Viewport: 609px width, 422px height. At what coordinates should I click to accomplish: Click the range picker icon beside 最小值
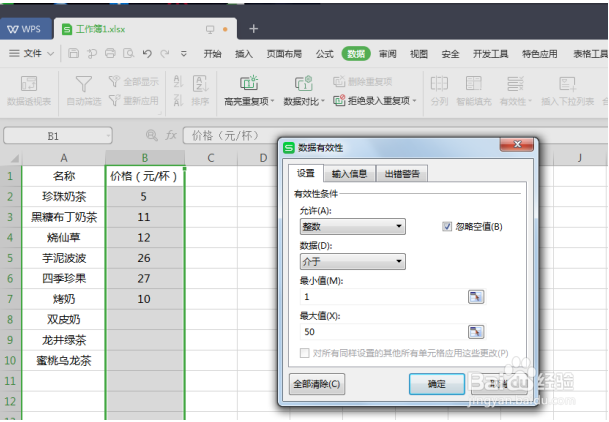(476, 297)
